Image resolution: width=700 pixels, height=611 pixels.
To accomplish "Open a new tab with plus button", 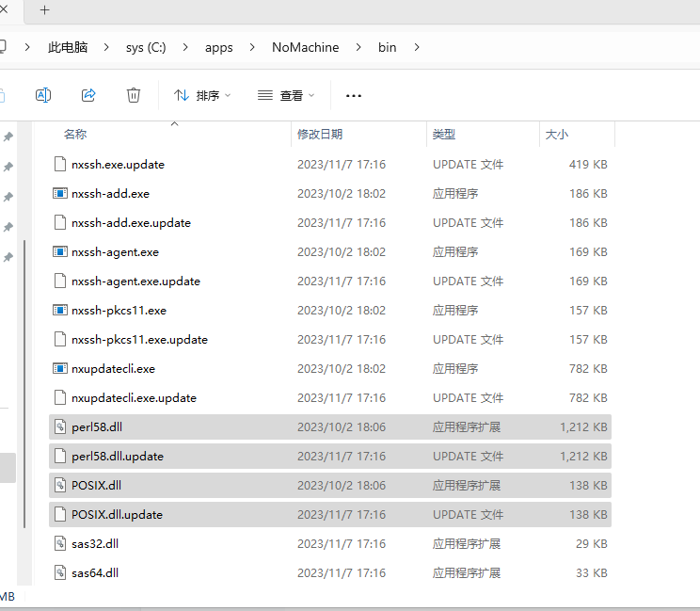I will point(44,9).
